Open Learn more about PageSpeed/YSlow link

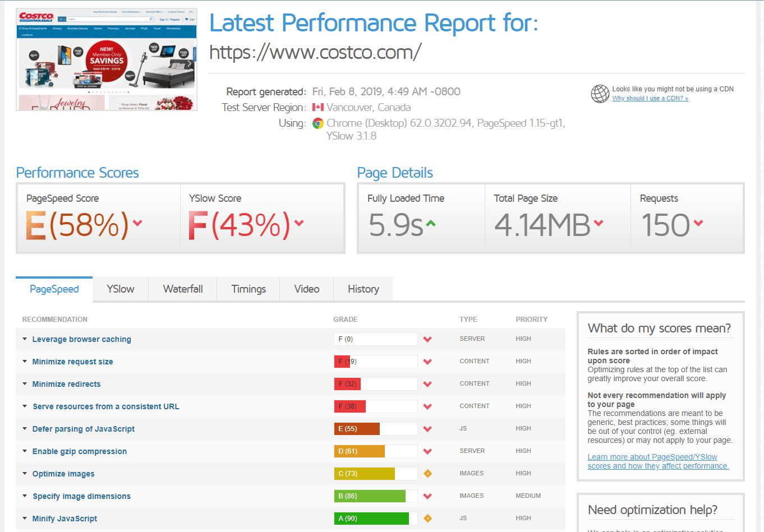pyautogui.click(x=658, y=461)
